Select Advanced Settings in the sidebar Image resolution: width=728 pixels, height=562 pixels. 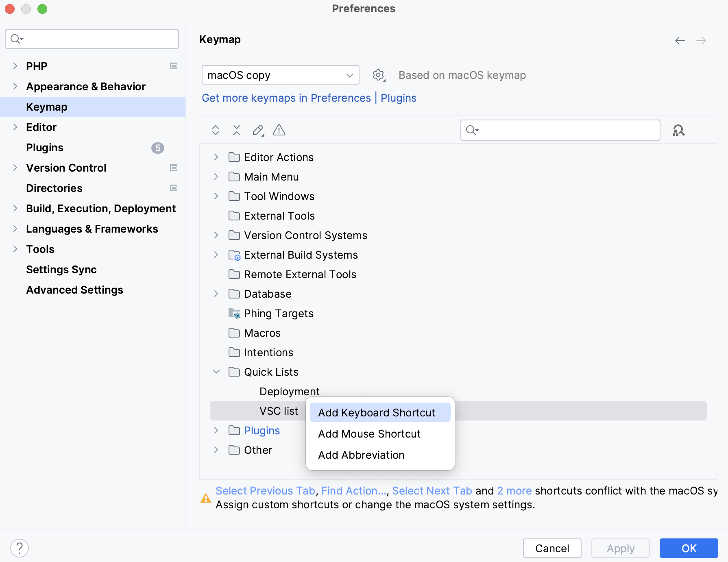(x=74, y=290)
